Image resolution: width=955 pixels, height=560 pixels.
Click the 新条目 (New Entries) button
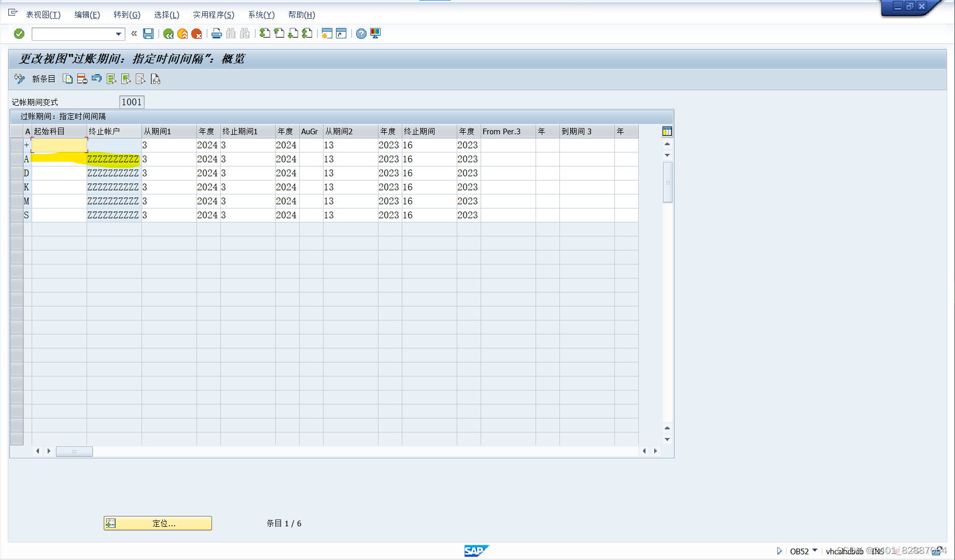44,79
